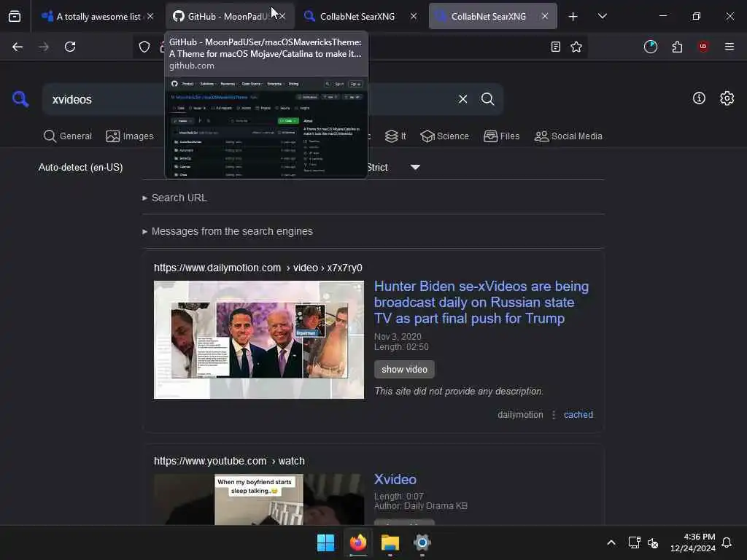Open the circular timer extension icon
This screenshot has width=747, height=560.
(650, 47)
